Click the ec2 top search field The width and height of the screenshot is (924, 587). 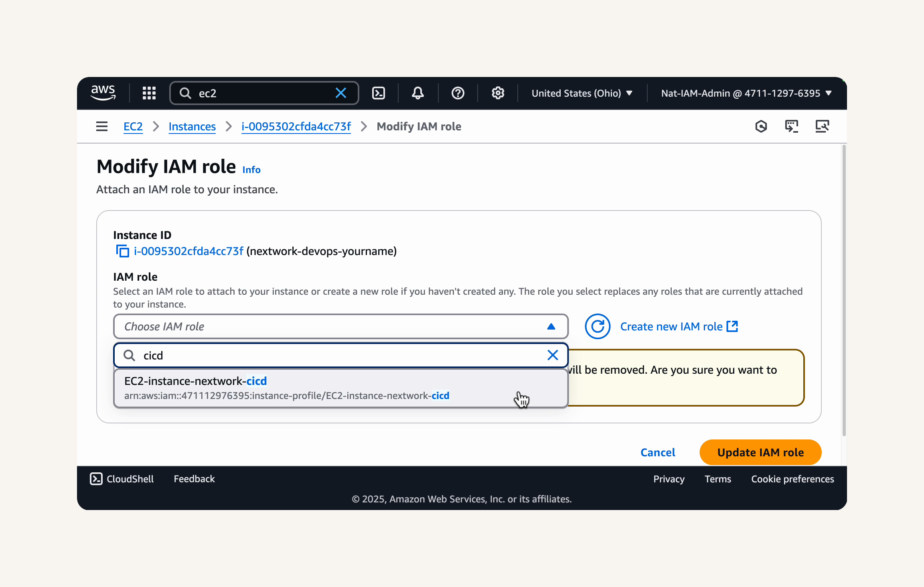pyautogui.click(x=264, y=93)
